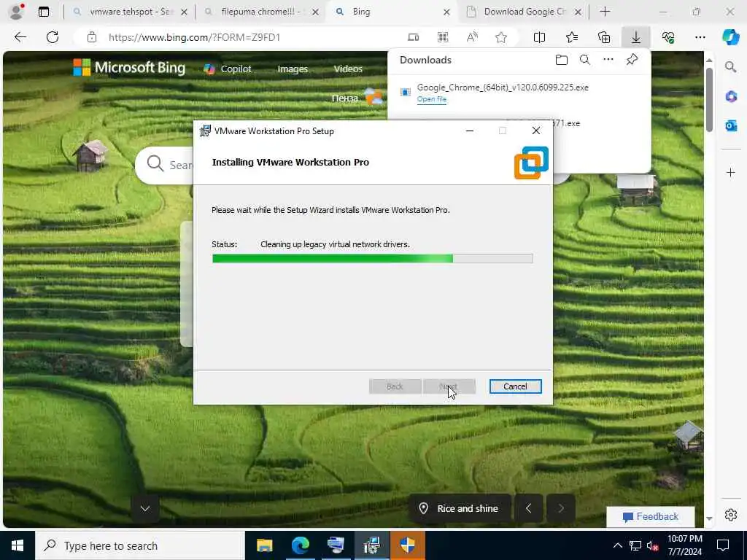
Task: Launch Copilot from the toolbar
Action: point(730,37)
